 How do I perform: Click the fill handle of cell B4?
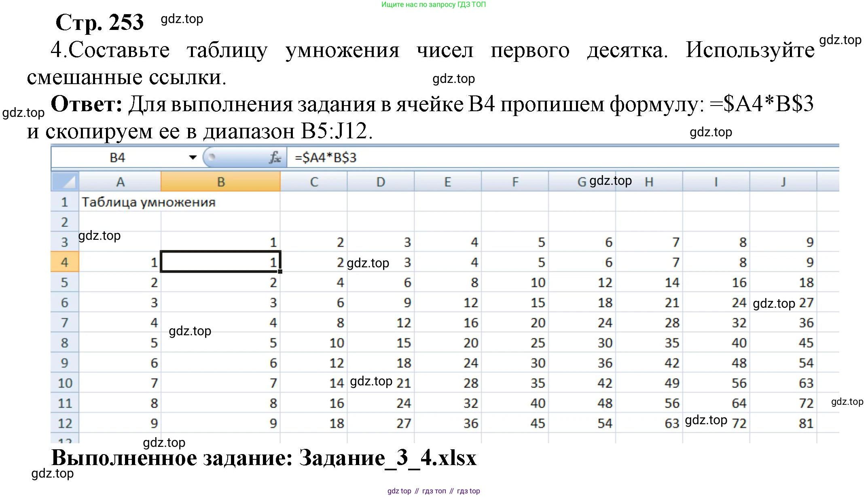tap(280, 271)
